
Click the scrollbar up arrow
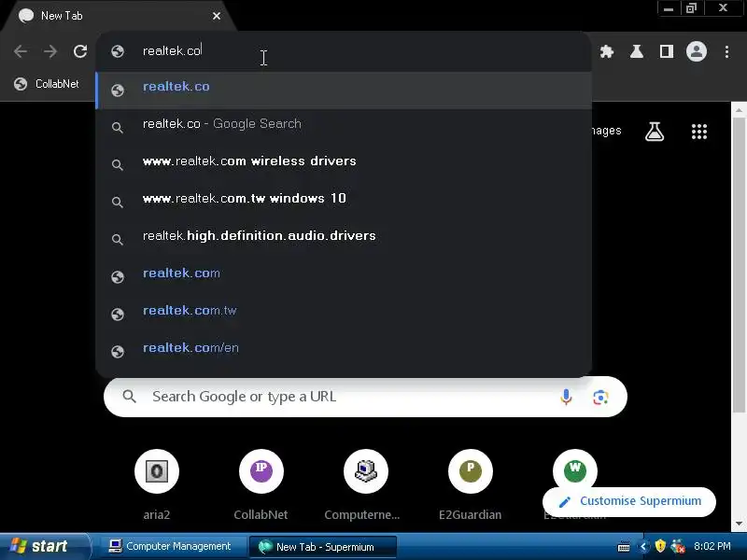pos(739,110)
